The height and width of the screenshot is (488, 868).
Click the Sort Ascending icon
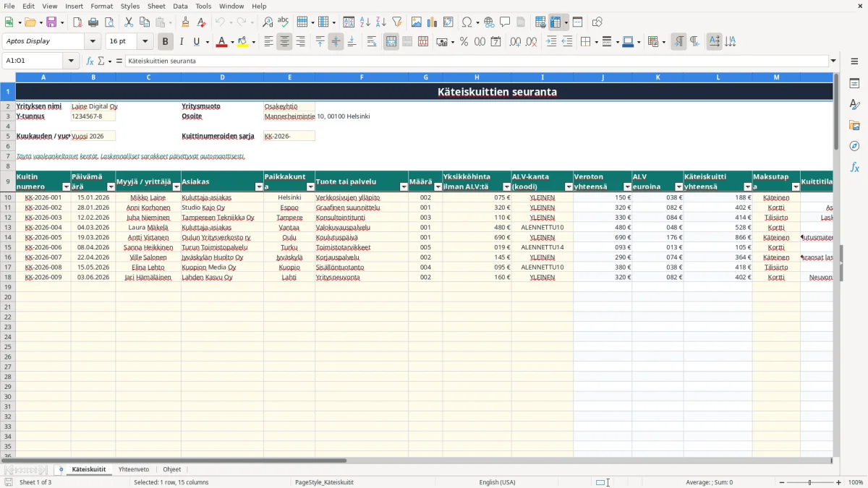pyautogui.click(x=365, y=22)
